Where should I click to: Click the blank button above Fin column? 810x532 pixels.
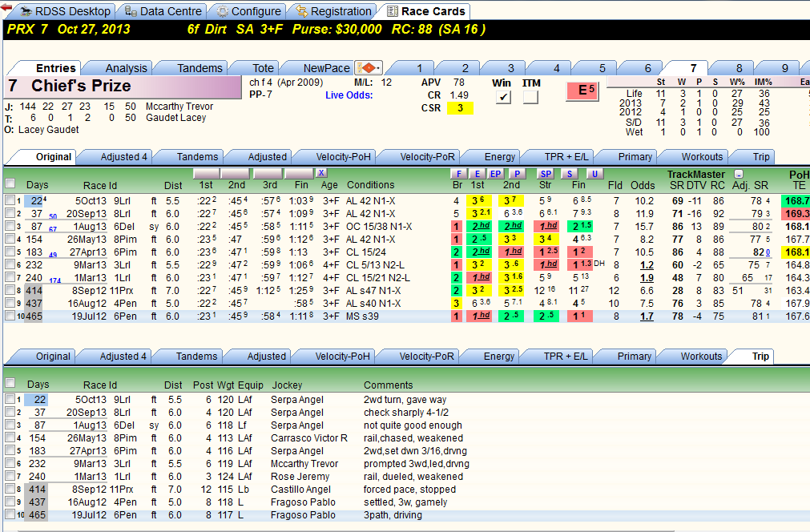(x=299, y=173)
